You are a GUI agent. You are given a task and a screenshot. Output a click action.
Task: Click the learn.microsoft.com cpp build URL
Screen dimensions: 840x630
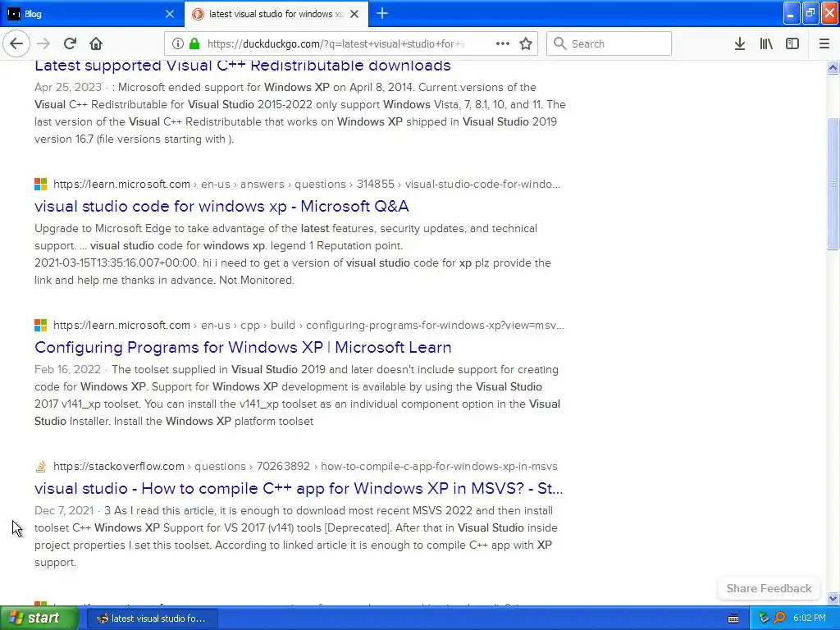[x=308, y=325]
